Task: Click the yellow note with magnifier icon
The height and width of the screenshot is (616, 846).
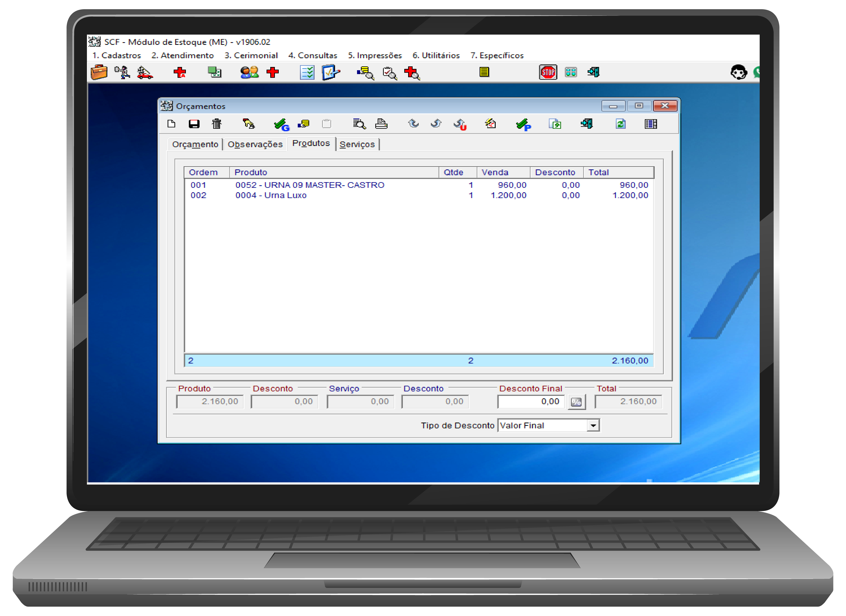Action: point(365,73)
